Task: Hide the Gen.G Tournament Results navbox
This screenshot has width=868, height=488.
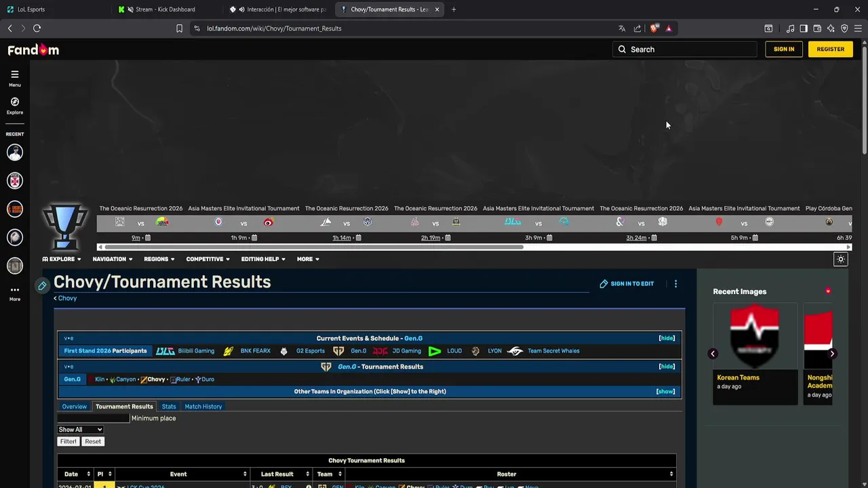Action: (667, 367)
